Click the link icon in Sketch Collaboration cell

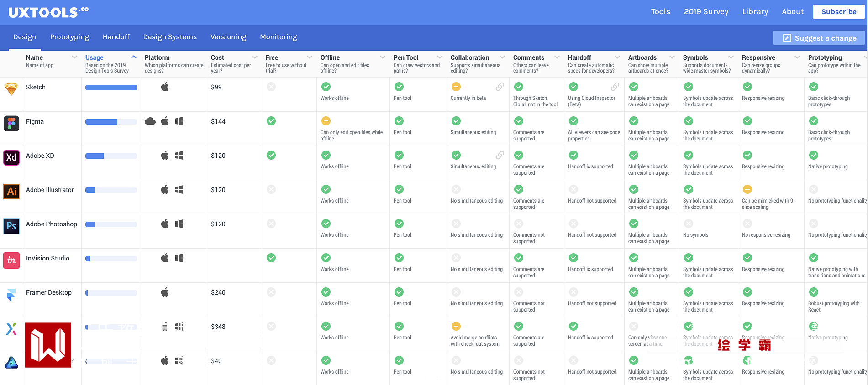[500, 87]
